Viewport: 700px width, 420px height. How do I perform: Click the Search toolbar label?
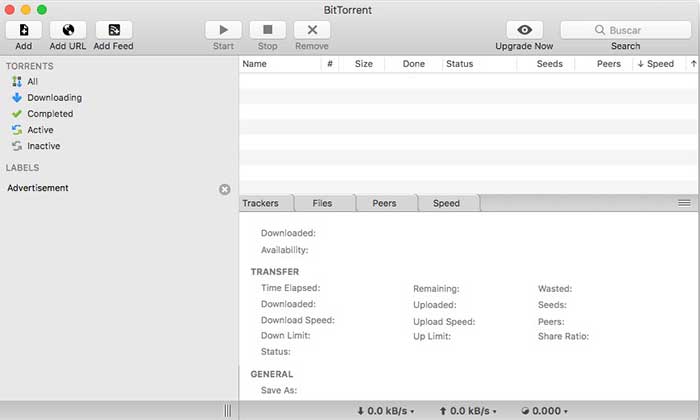[x=625, y=46]
